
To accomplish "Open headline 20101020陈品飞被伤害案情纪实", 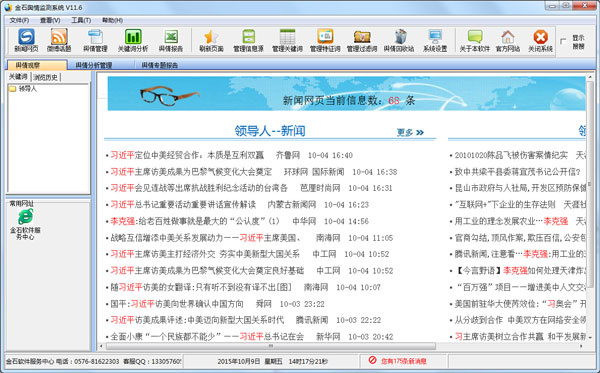I will click(511, 155).
